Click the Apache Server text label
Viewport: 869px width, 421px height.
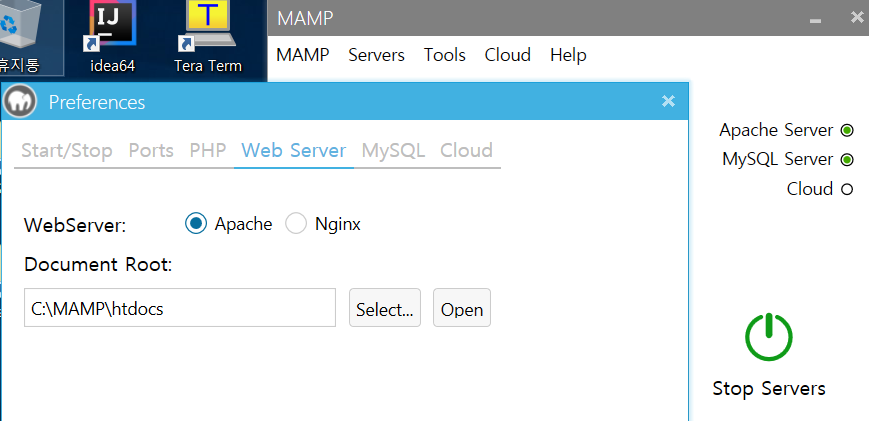(x=776, y=130)
